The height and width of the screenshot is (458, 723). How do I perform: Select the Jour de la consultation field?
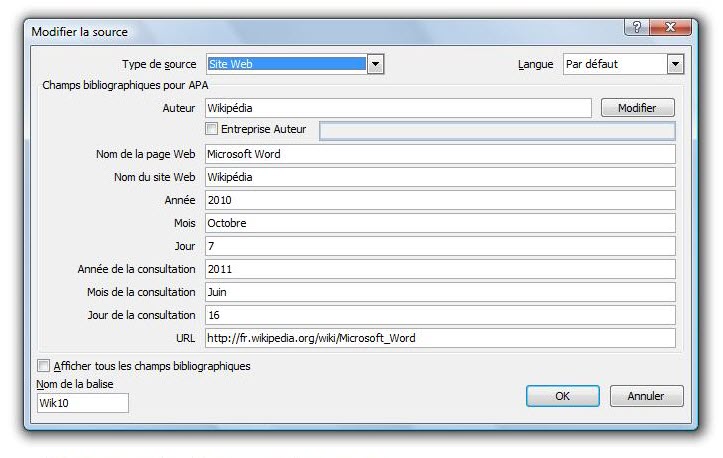coord(440,315)
